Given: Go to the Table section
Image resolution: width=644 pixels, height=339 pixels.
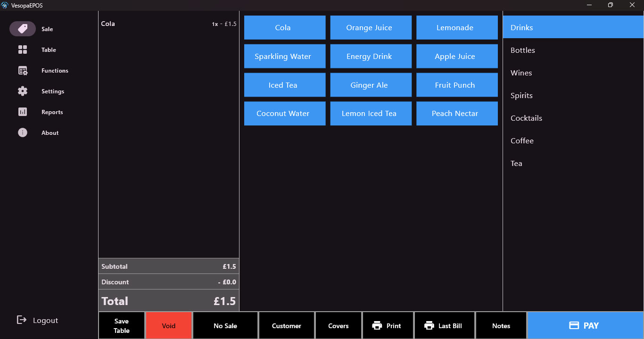Looking at the screenshot, I should coord(49,50).
